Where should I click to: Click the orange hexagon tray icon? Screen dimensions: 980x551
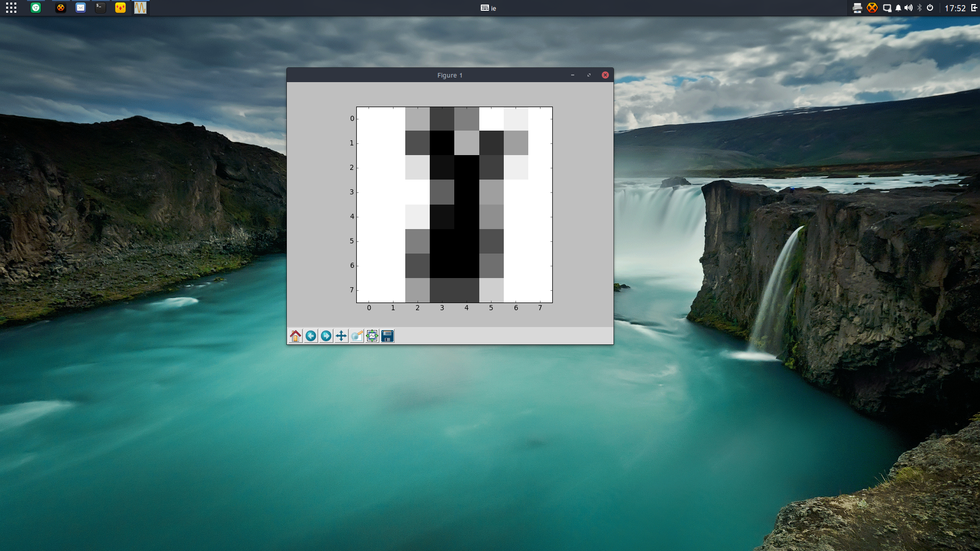[872, 8]
